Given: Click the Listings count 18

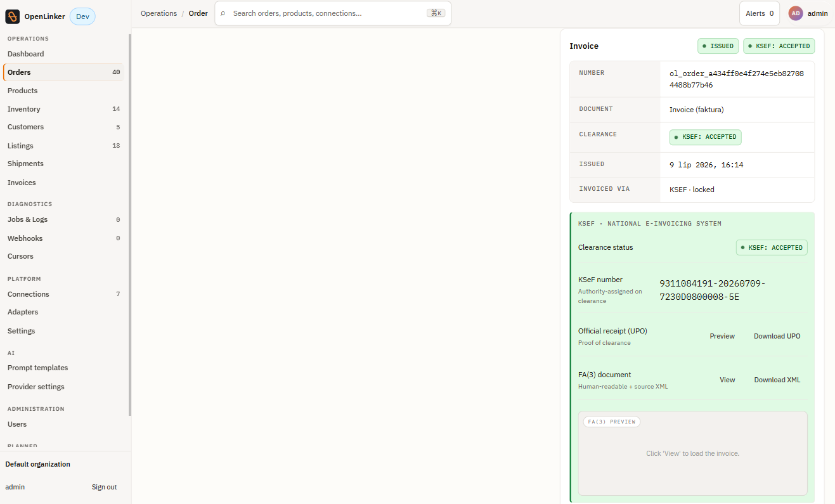Looking at the screenshot, I should (x=116, y=146).
